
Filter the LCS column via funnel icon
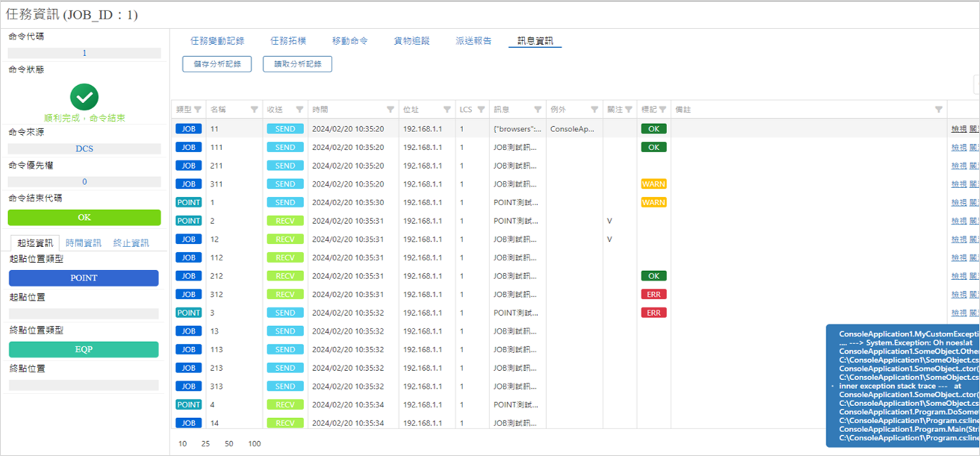point(481,110)
